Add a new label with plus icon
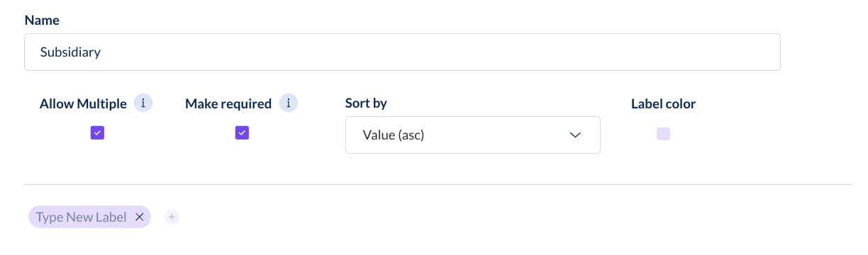868x255 pixels. [172, 217]
